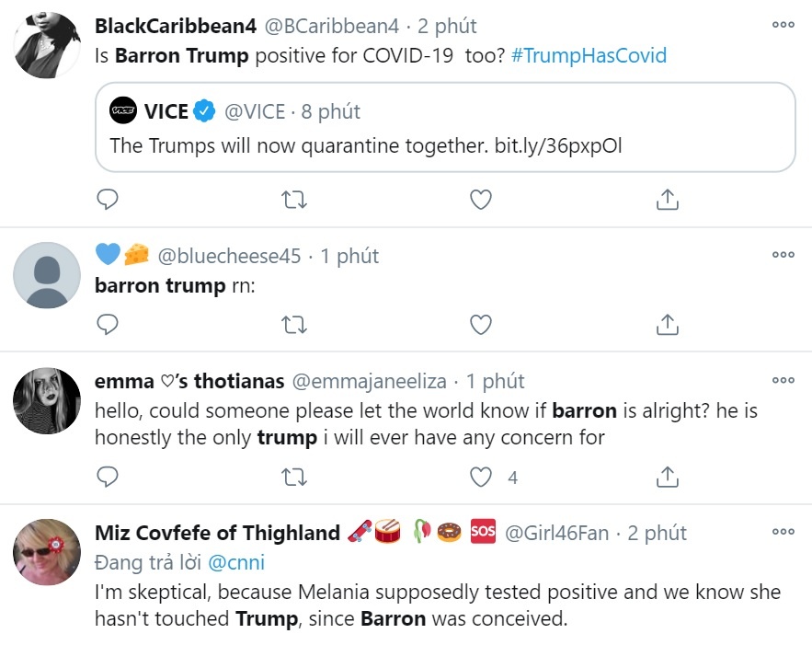Screen dimensions: 812x645
Task: Retweet bluecheese45's tweet
Action: 293,324
